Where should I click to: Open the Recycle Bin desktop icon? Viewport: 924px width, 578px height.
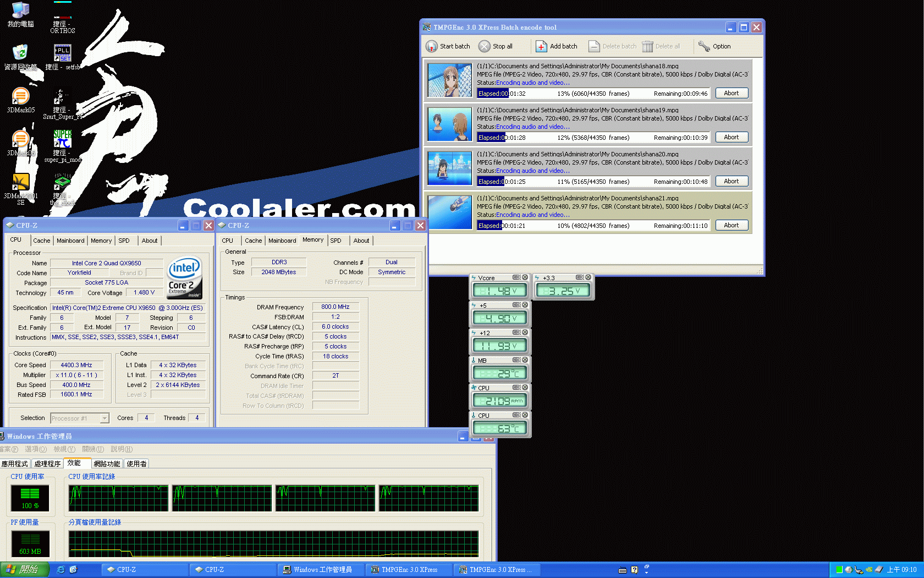coord(20,57)
